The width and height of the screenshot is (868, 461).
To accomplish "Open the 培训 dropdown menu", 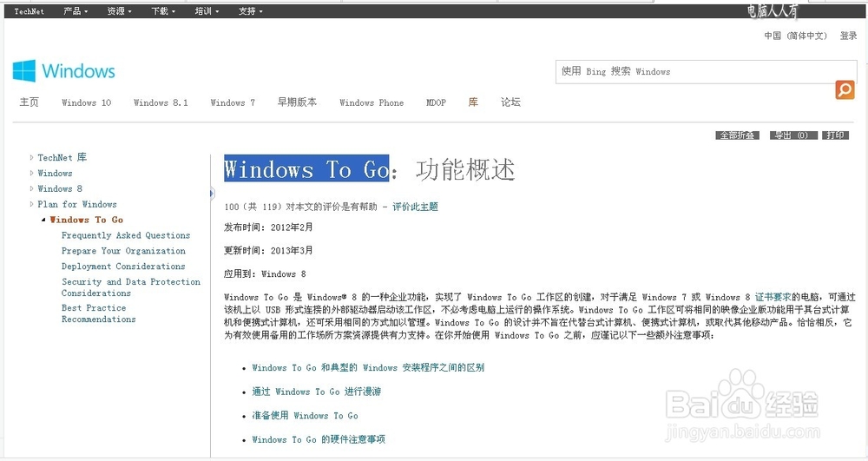I will click(x=207, y=11).
